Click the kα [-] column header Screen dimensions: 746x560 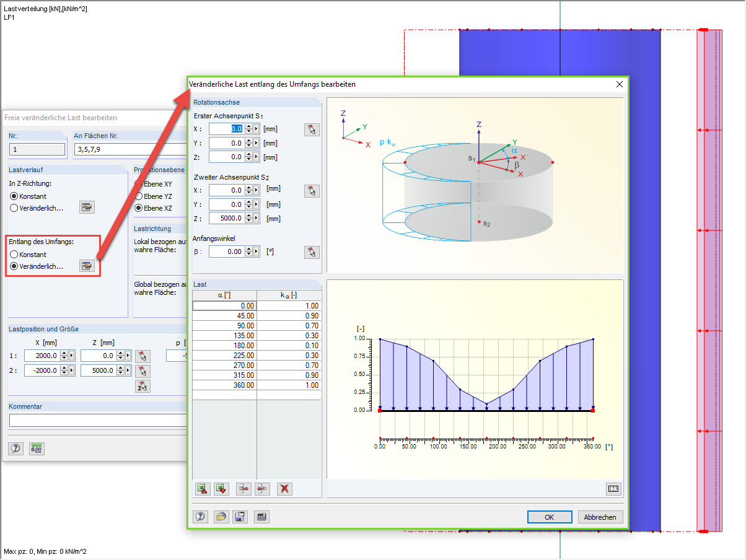coord(289,295)
